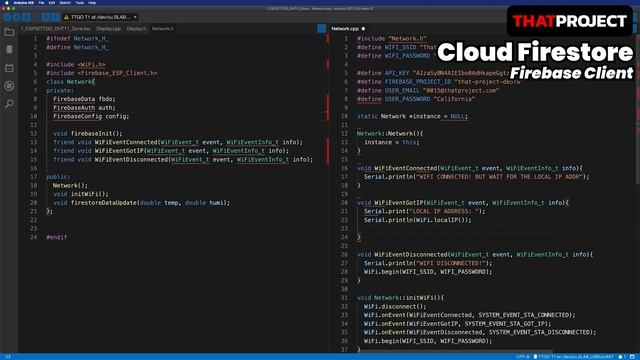
Task: Click the line 'FirebaseData fbdo;'
Action: (84, 99)
